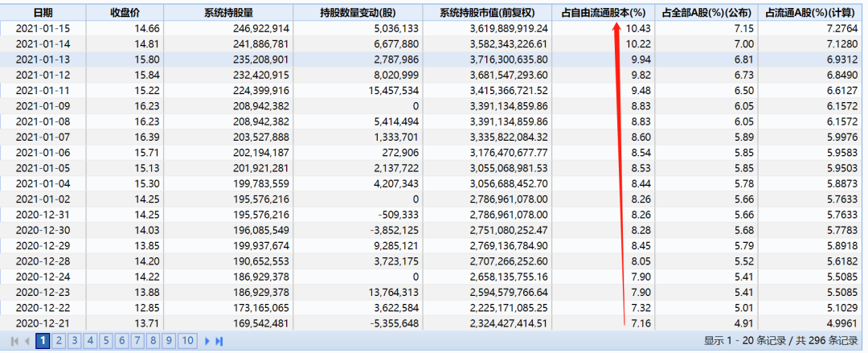Open page 7 of the records
The width and height of the screenshot is (868, 353).
pos(137,341)
